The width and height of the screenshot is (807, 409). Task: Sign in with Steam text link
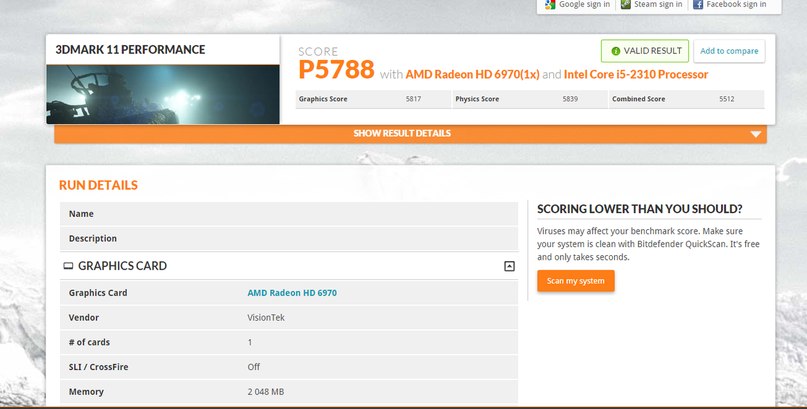pos(658,4)
